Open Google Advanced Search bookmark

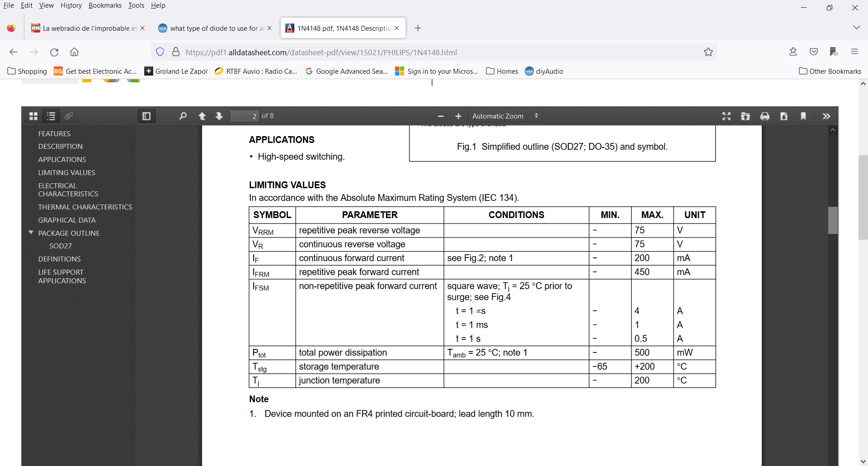(347, 71)
